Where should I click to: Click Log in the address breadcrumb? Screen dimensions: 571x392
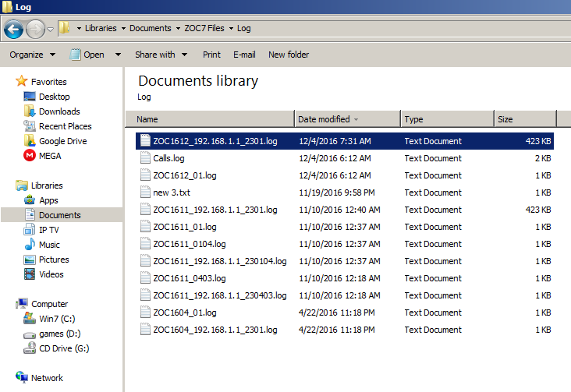243,28
